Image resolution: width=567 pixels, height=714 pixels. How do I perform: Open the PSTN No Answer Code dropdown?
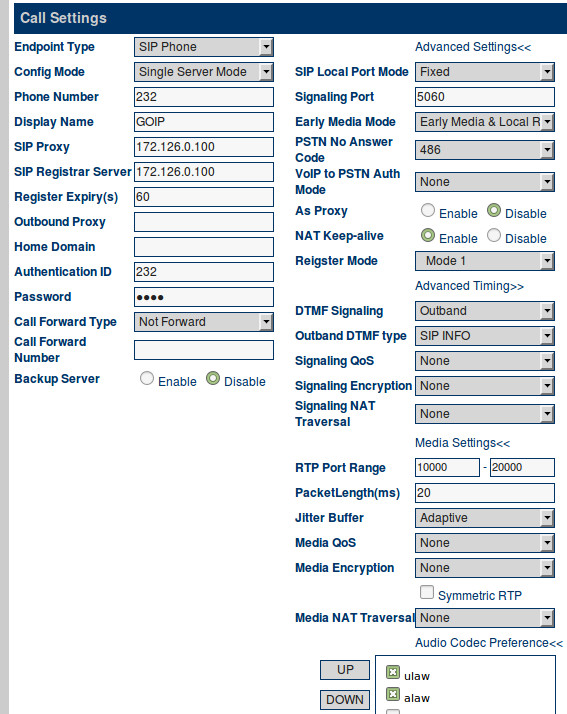pyautogui.click(x=485, y=150)
